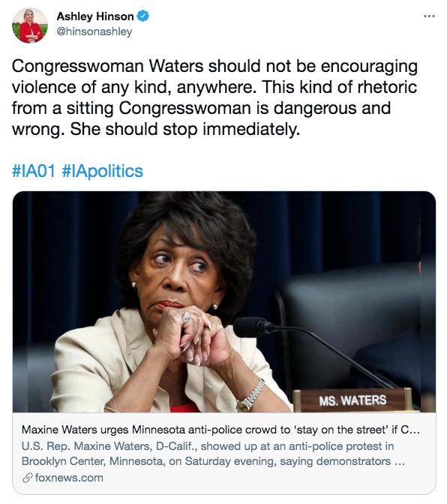The image size is (447, 504).
Task: Click the blue verified badge icon
Action: click(143, 16)
